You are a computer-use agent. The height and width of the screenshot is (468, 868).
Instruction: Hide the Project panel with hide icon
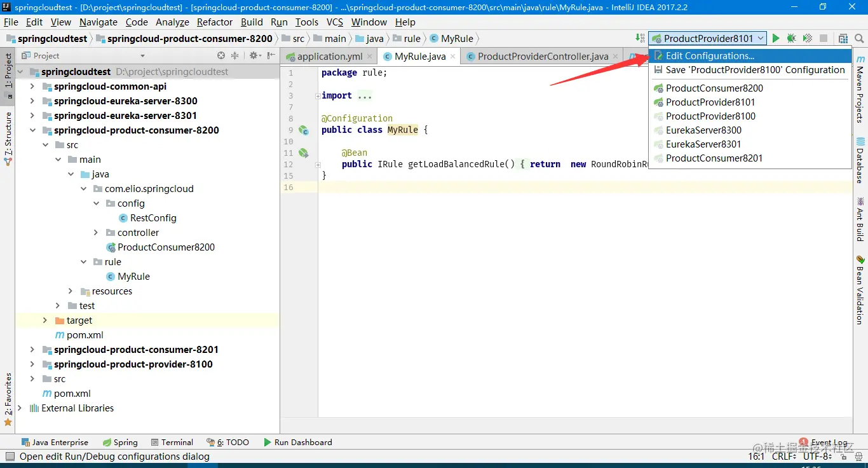click(271, 55)
